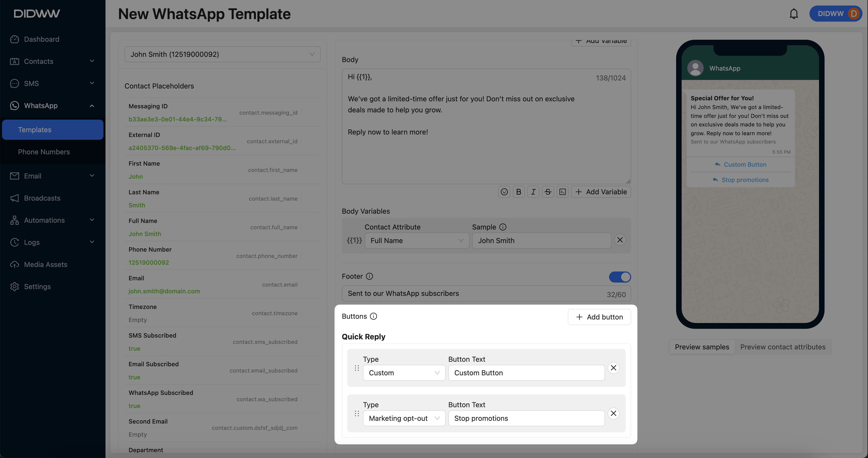Click the External ID value a2405370

[x=182, y=148]
